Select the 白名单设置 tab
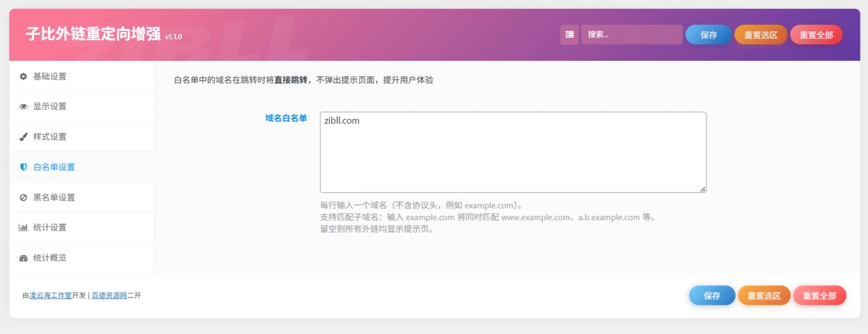Screen dimensions: 868x334 81,167
